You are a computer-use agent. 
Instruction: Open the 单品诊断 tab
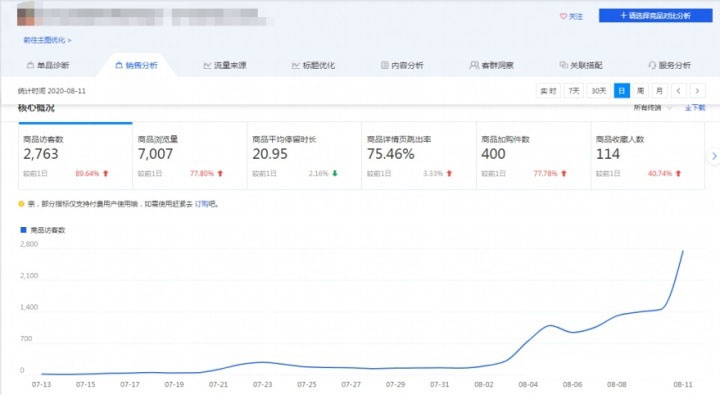click(x=48, y=65)
